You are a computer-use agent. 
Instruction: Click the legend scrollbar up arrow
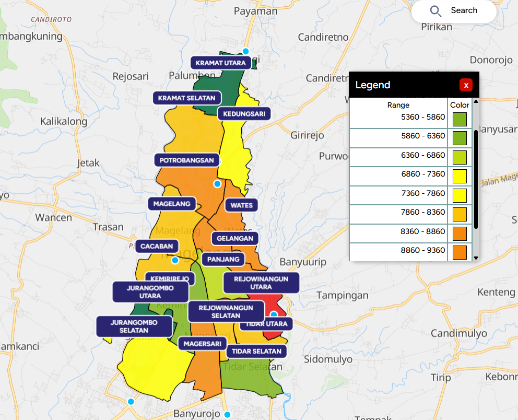(x=476, y=101)
